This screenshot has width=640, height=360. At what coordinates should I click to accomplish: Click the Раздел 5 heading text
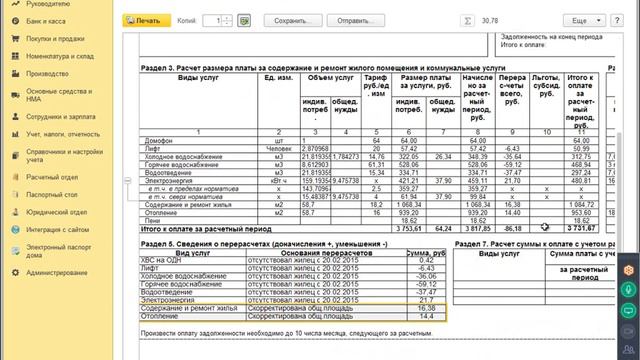(x=264, y=244)
